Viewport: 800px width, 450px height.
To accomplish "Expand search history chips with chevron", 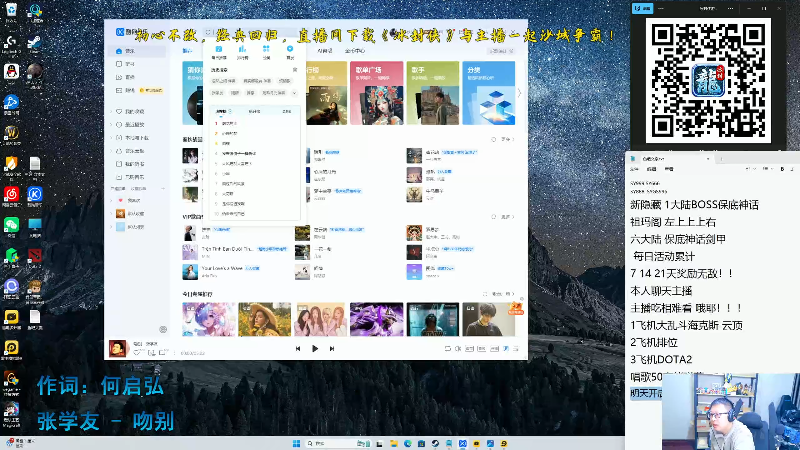I will click(x=294, y=93).
